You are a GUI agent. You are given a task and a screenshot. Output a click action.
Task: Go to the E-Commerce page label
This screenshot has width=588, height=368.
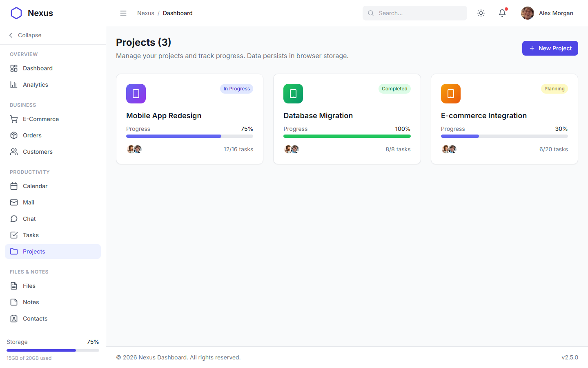coord(41,119)
